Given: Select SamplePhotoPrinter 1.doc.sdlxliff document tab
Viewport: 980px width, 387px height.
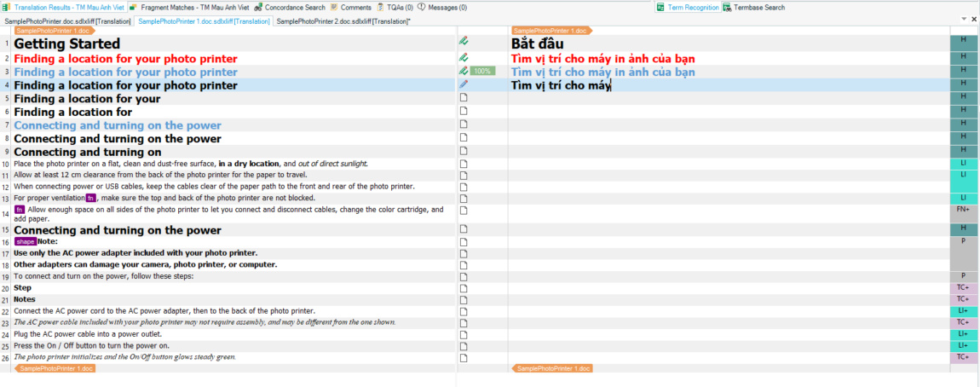Looking at the screenshot, I should click(x=204, y=21).
